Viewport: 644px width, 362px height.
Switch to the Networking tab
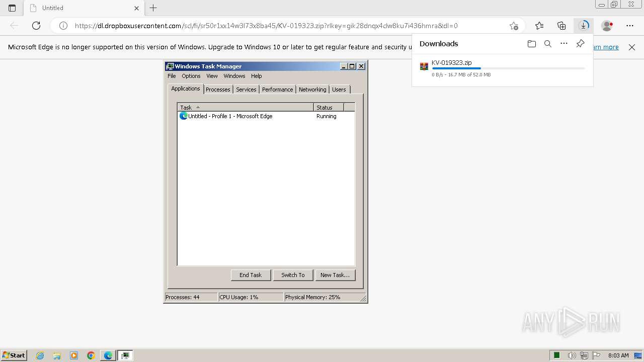coord(312,89)
